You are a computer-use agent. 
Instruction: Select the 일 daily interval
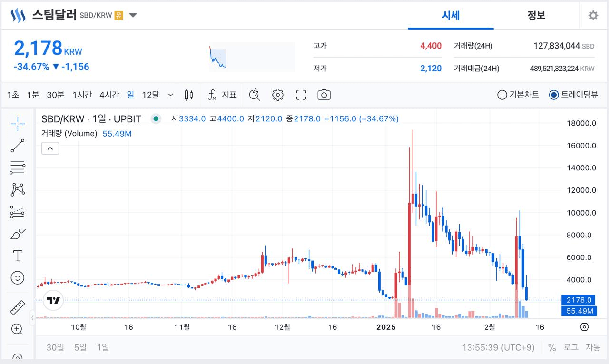[x=130, y=95]
